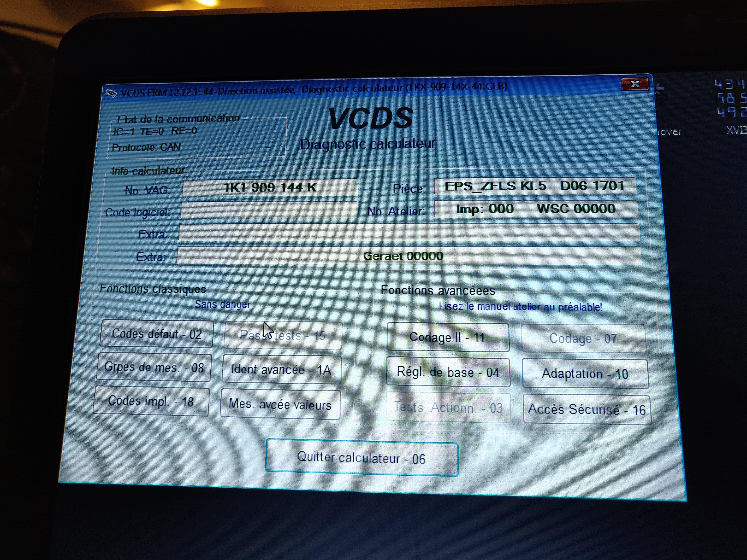Open Codes défaut - 02
This screenshot has width=747, height=560.
click(x=157, y=334)
